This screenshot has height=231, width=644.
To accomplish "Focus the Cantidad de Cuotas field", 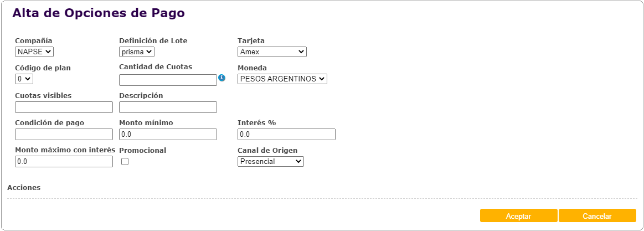I will point(168,80).
